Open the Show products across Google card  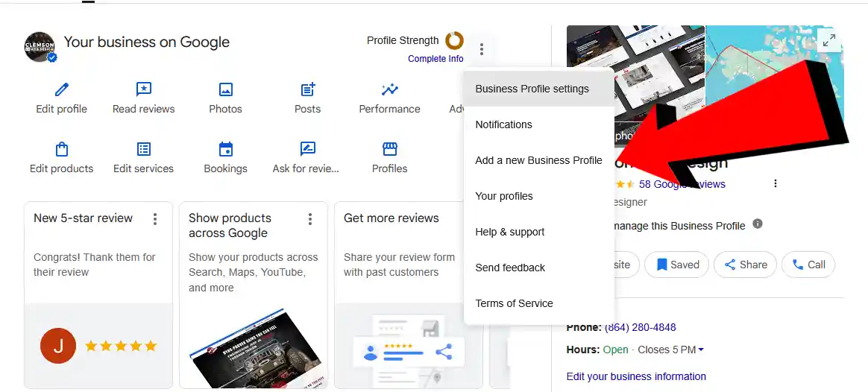(254, 294)
